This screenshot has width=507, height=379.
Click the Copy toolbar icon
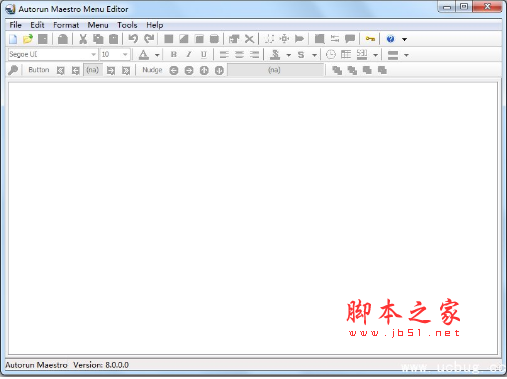pyautogui.click(x=98, y=39)
